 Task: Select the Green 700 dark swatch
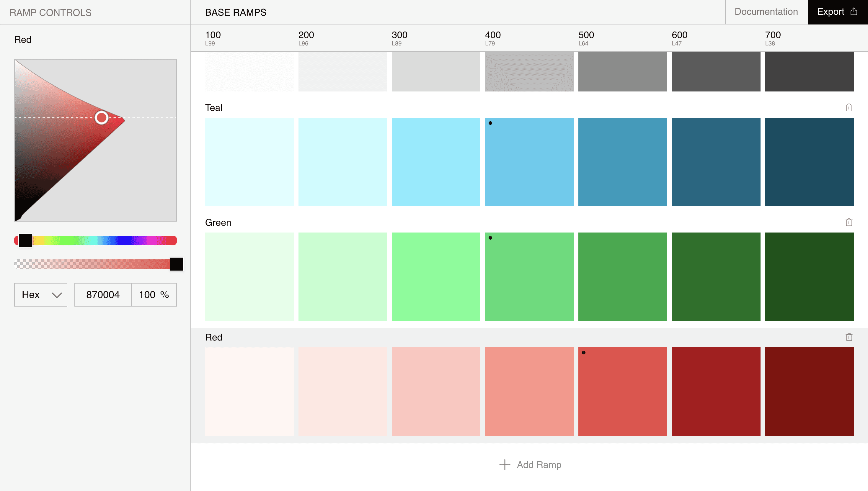(x=809, y=276)
